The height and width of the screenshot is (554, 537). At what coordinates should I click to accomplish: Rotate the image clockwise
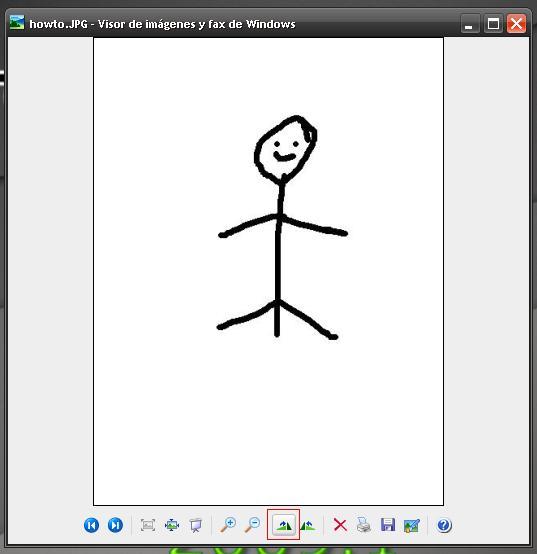pyautogui.click(x=284, y=525)
